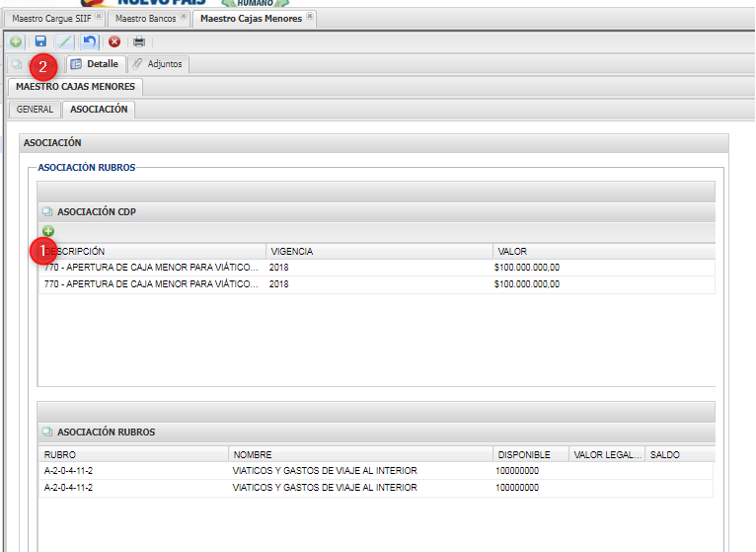
Task: Close the Maestro Cajas Menores tab
Action: click(310, 17)
